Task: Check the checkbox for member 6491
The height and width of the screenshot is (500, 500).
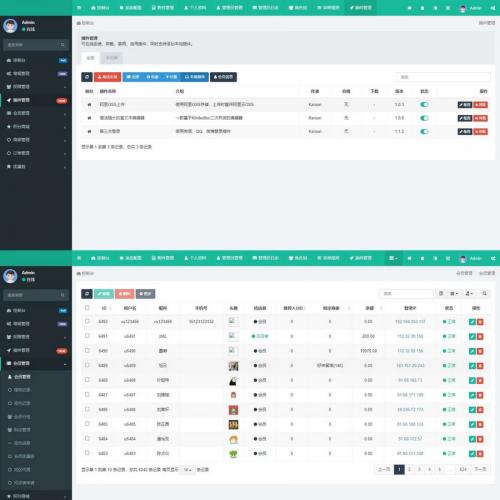Action: [x=87, y=336]
